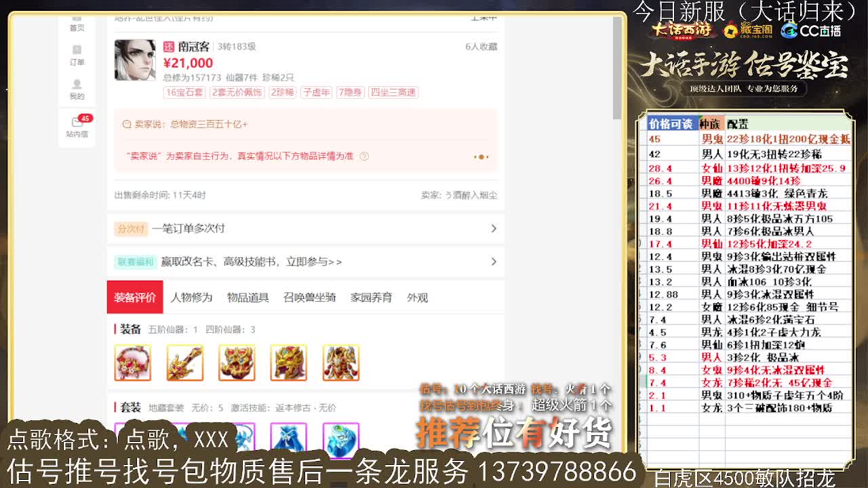Open the 订单 orders icon in sidebar
This screenshot has width=868, height=488.
point(77,54)
